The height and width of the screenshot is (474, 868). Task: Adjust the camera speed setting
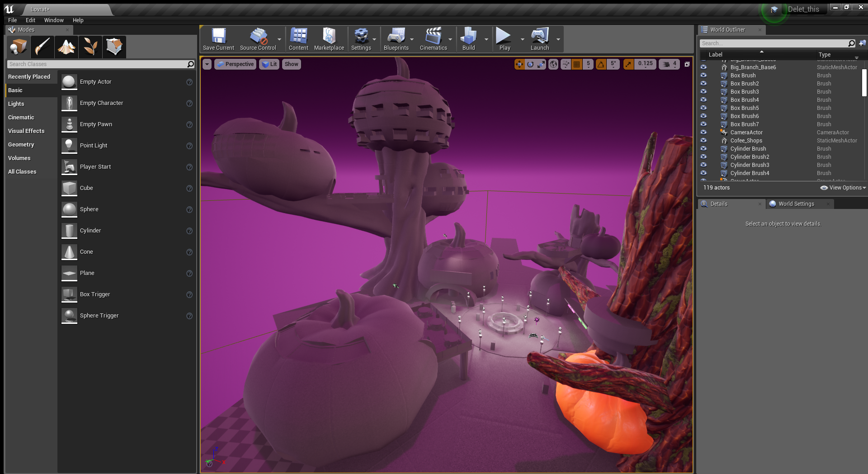pos(670,64)
